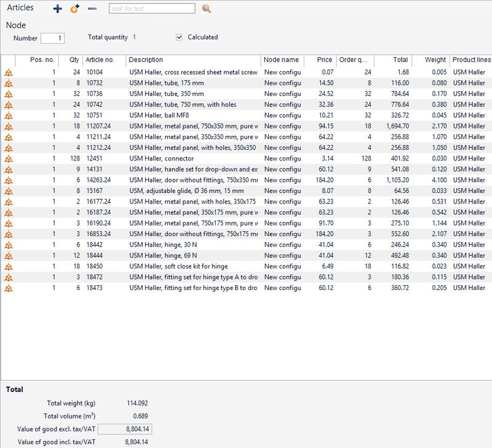
Task: Click the row icon for article 15167
Action: (x=9, y=191)
